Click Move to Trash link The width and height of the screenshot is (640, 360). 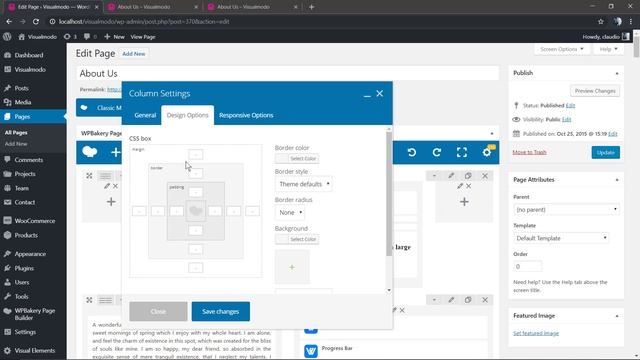[x=529, y=152]
